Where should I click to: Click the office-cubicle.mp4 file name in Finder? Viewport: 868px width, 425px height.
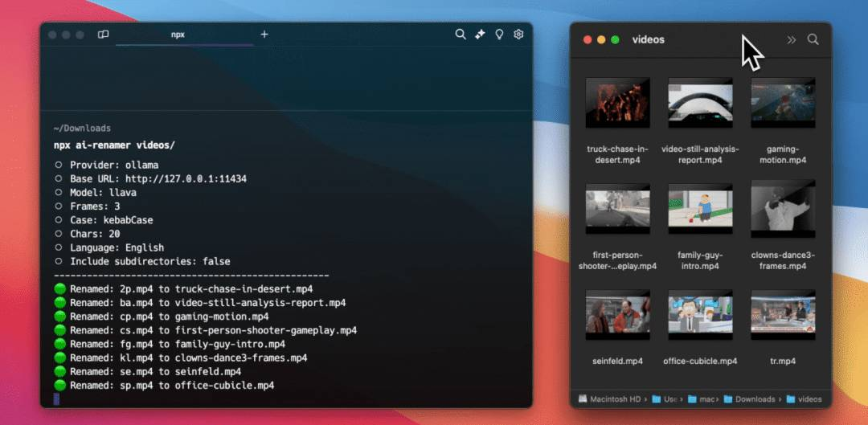coord(700,362)
